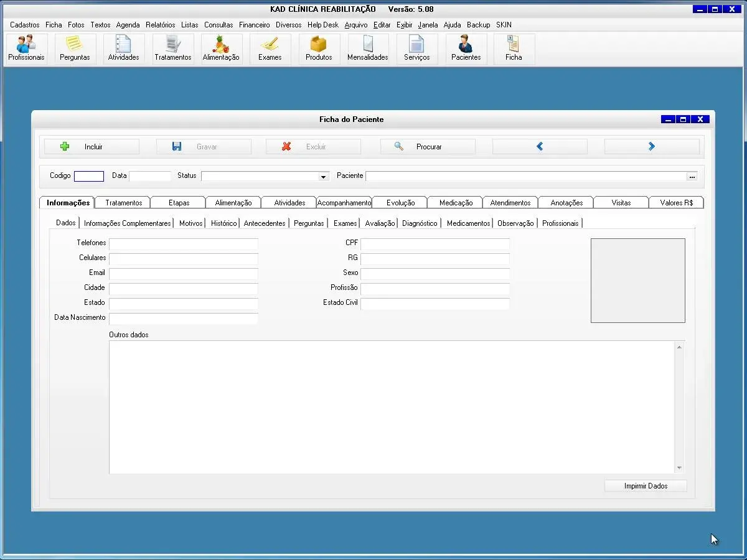Viewport: 747px width, 560px height.
Task: Open the Relatórios menu
Action: 161,25
